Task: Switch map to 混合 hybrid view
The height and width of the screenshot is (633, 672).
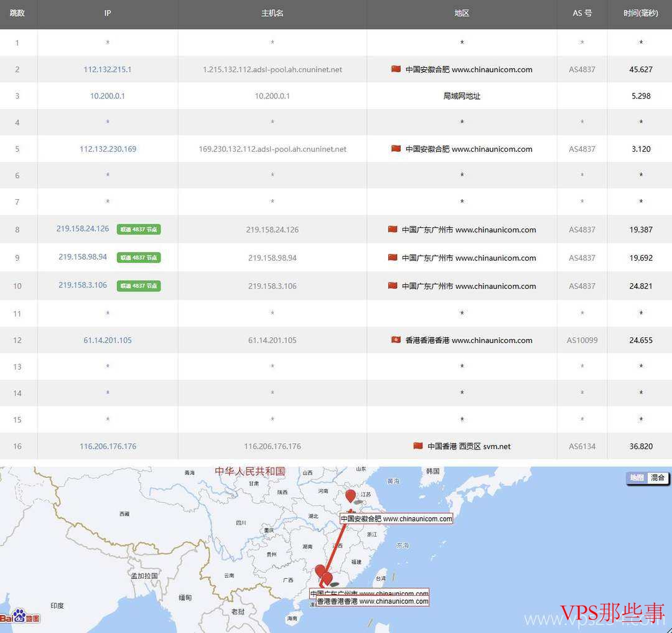Action: 658,477
